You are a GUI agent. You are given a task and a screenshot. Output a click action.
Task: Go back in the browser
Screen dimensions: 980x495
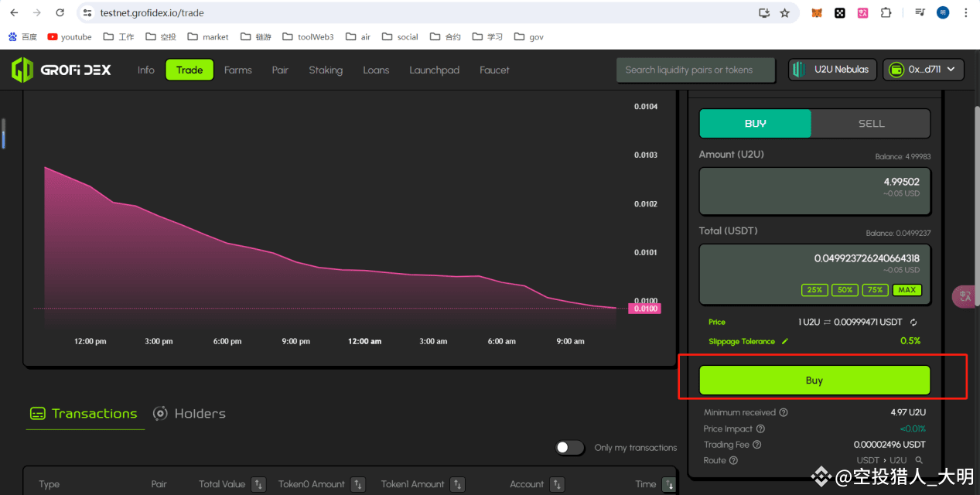14,13
